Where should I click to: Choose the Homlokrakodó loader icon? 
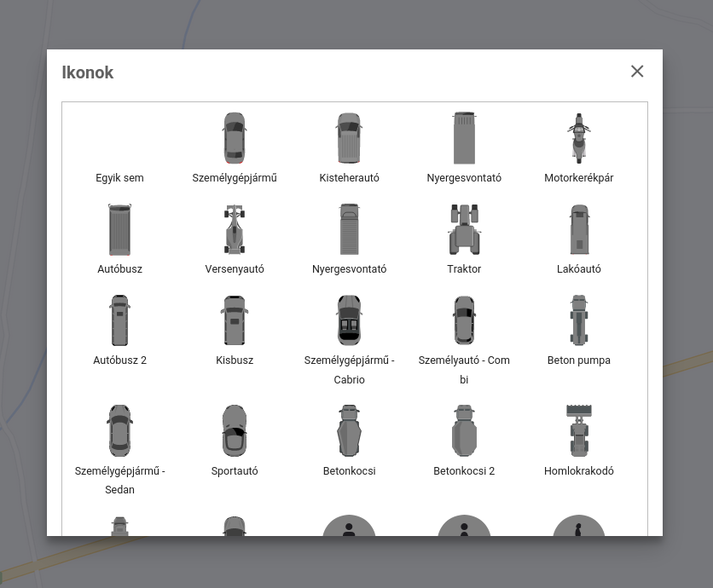(x=579, y=431)
